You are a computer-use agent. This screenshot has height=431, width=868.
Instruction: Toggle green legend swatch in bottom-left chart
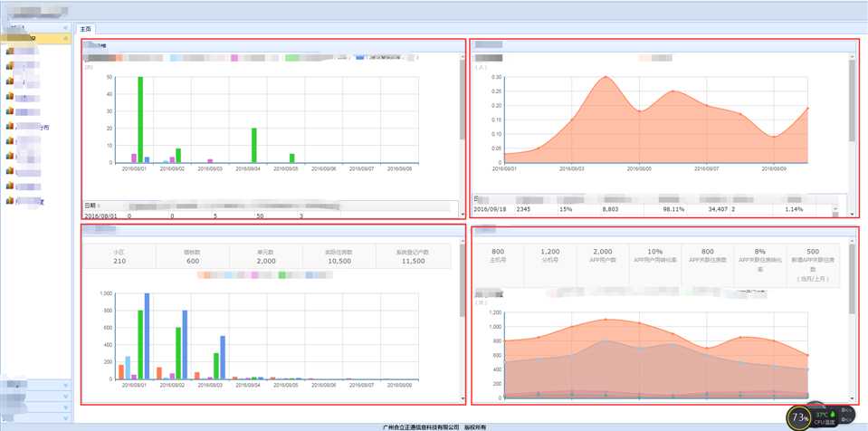point(281,274)
